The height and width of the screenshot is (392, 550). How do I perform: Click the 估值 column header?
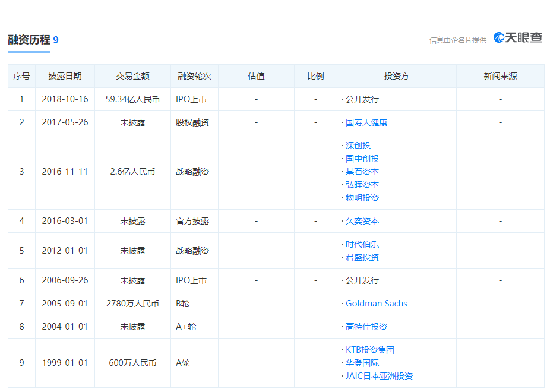[256, 76]
